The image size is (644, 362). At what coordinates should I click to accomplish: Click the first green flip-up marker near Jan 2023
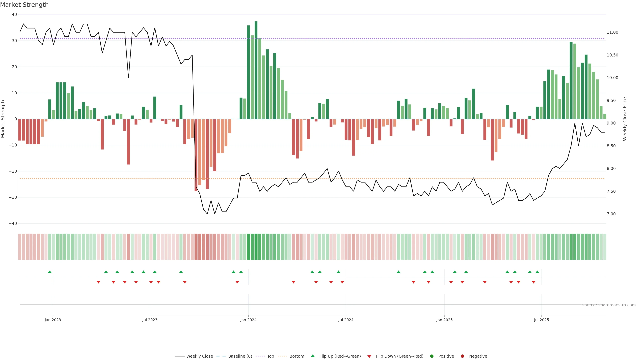pyautogui.click(x=50, y=272)
